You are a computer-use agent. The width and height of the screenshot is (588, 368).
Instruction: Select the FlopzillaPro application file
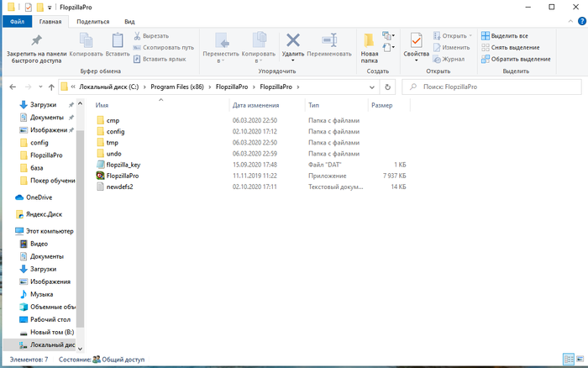(123, 176)
